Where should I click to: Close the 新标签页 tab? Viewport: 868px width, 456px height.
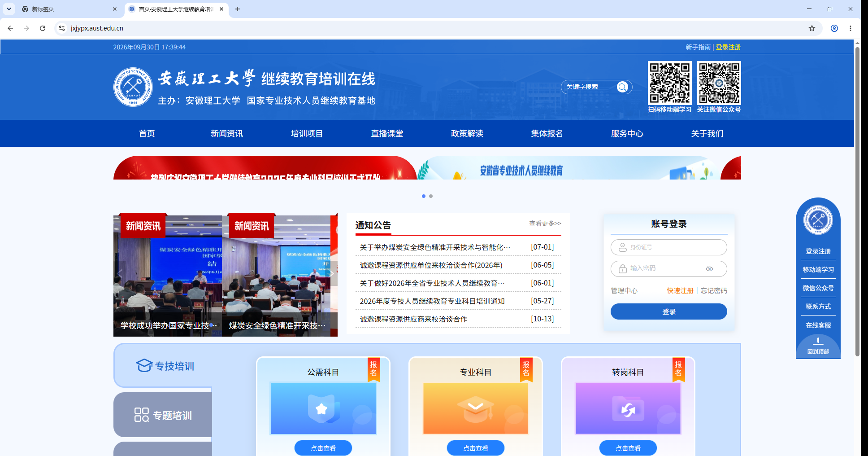click(115, 9)
